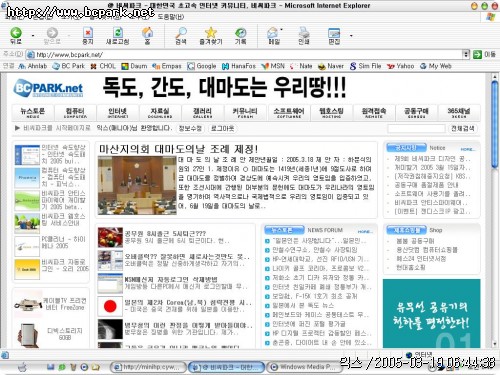
Task: Select the DOWNLOAD navigation tab
Action: (160, 113)
